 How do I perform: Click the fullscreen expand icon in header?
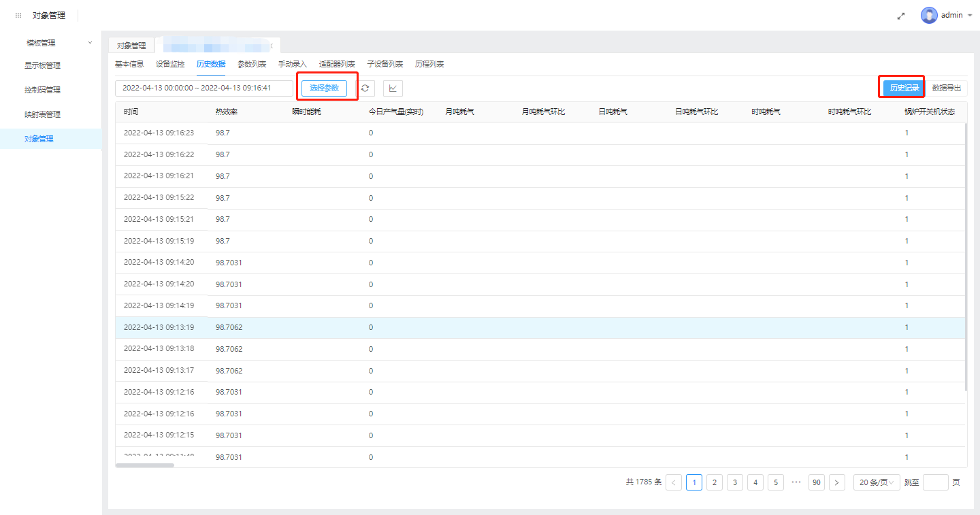[x=901, y=16]
